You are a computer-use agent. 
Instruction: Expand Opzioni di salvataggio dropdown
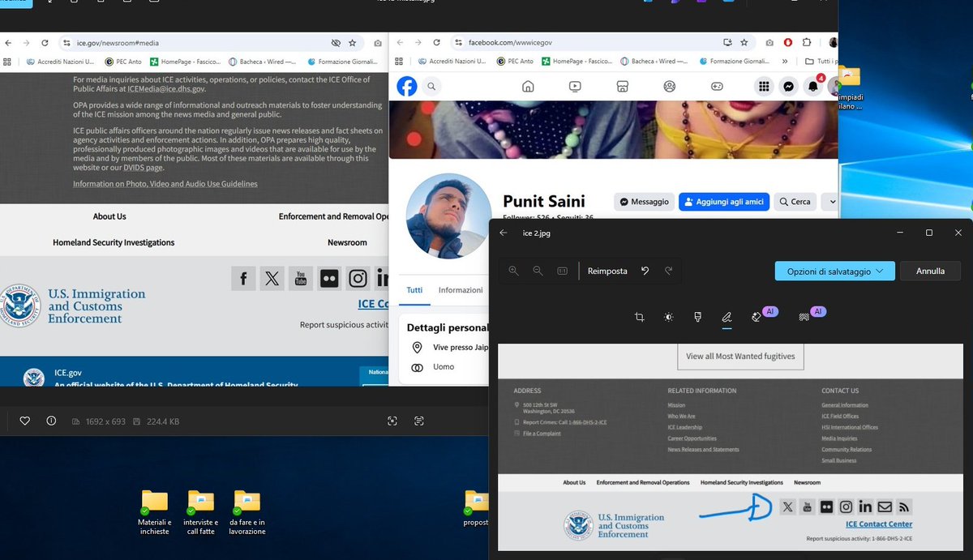click(834, 271)
